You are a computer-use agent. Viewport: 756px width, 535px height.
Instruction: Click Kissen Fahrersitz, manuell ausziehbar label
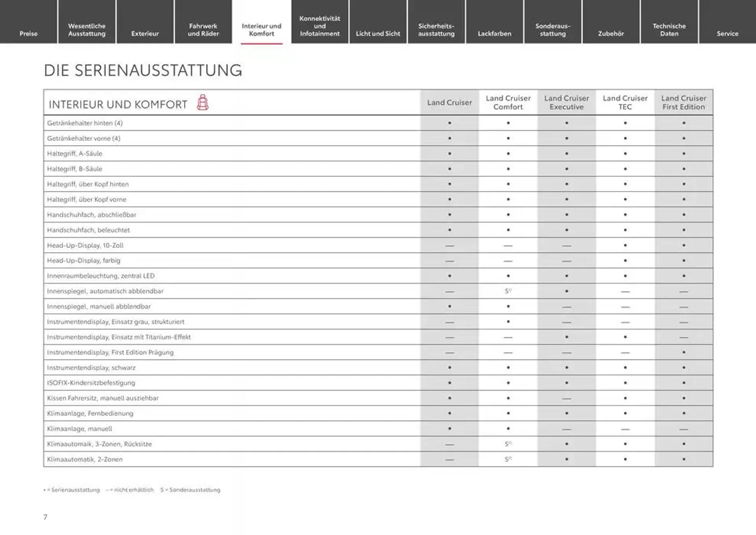tap(103, 398)
